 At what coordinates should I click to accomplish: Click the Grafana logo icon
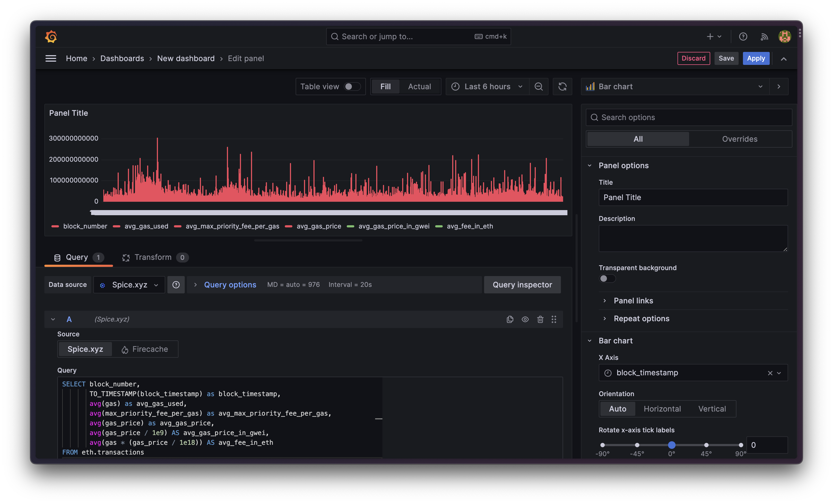pos(51,37)
